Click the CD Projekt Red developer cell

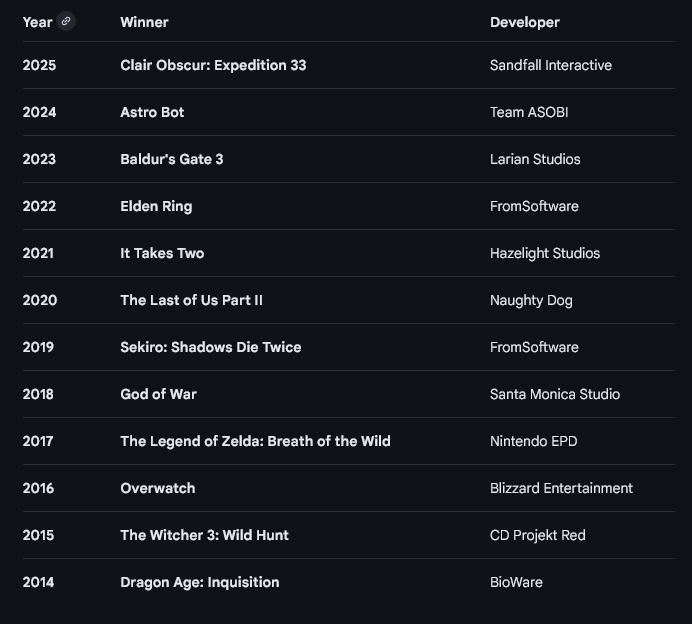537,535
